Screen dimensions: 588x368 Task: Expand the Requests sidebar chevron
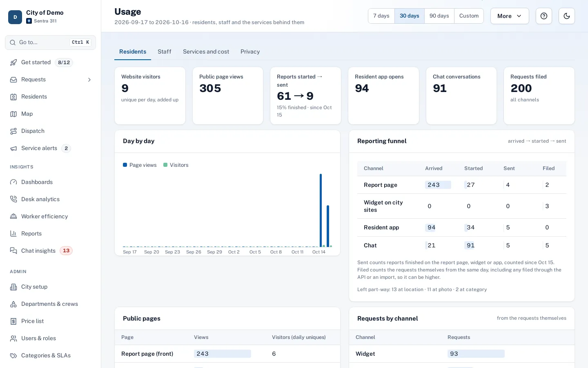click(x=89, y=80)
